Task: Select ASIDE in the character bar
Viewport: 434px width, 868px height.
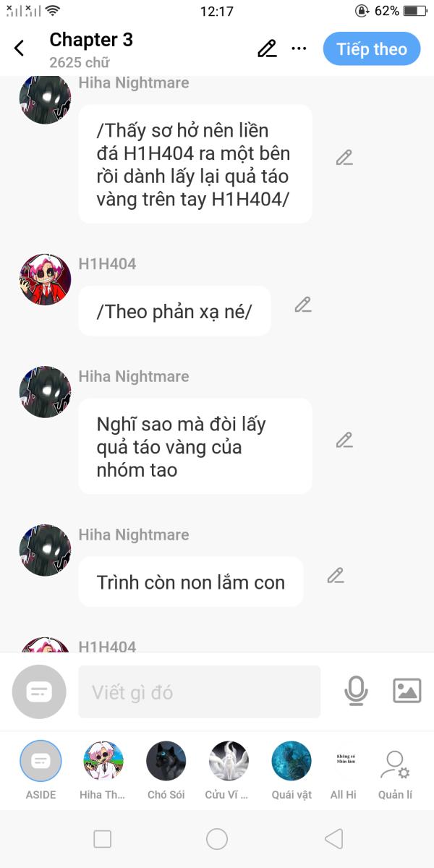Action: click(41, 770)
